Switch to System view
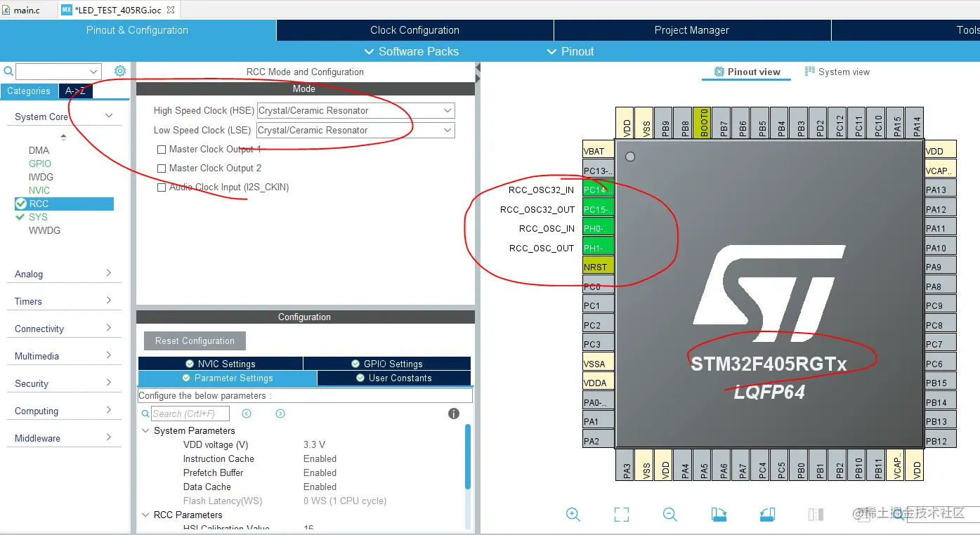980x535 pixels. coord(837,72)
